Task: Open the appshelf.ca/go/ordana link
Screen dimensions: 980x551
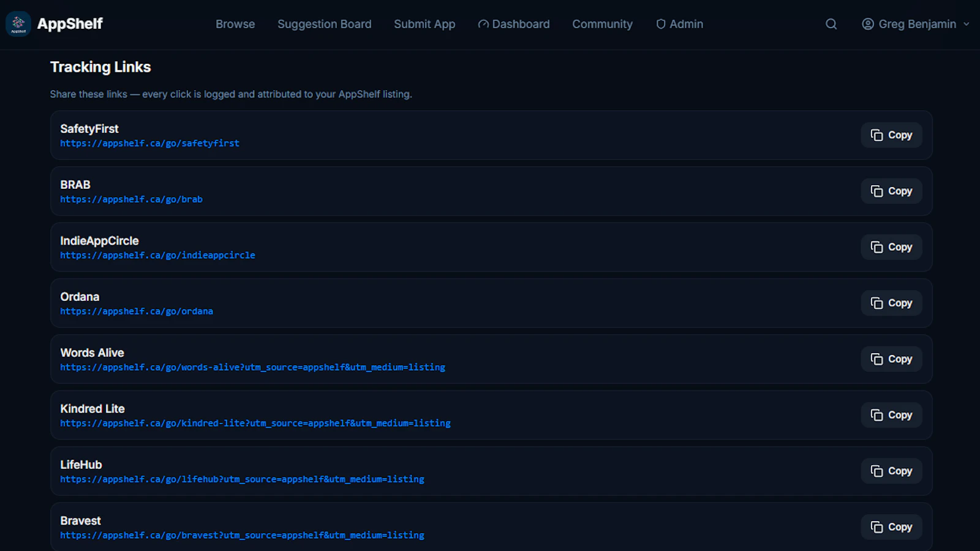Action: pyautogui.click(x=137, y=311)
